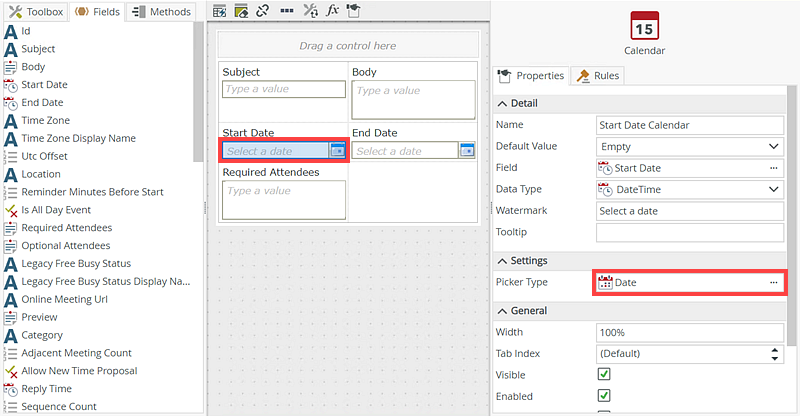
Task: Collapse the Settings section
Action: tap(503, 261)
